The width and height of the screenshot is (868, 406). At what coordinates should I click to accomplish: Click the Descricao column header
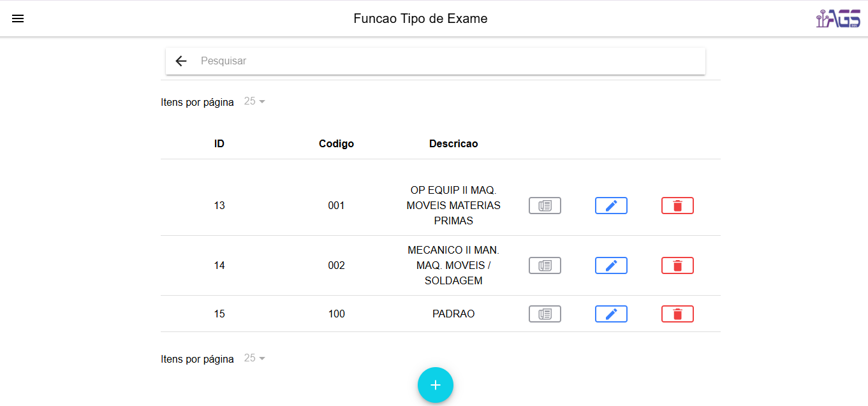coord(453,144)
